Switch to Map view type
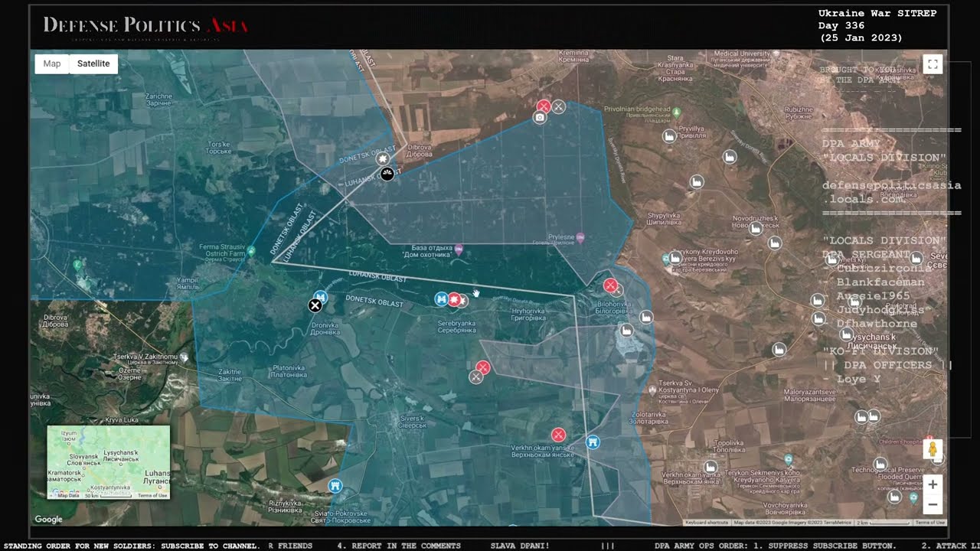This screenshot has width=980, height=551. 52,64
